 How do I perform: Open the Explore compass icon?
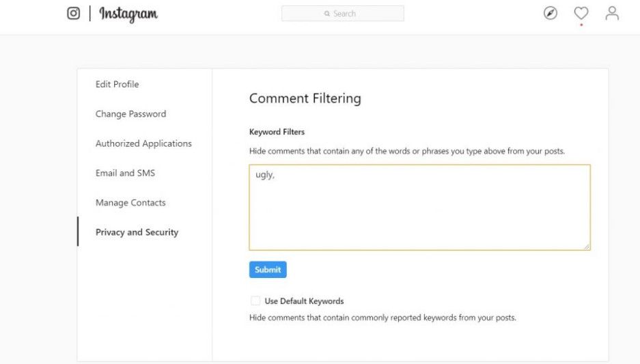pyautogui.click(x=551, y=14)
